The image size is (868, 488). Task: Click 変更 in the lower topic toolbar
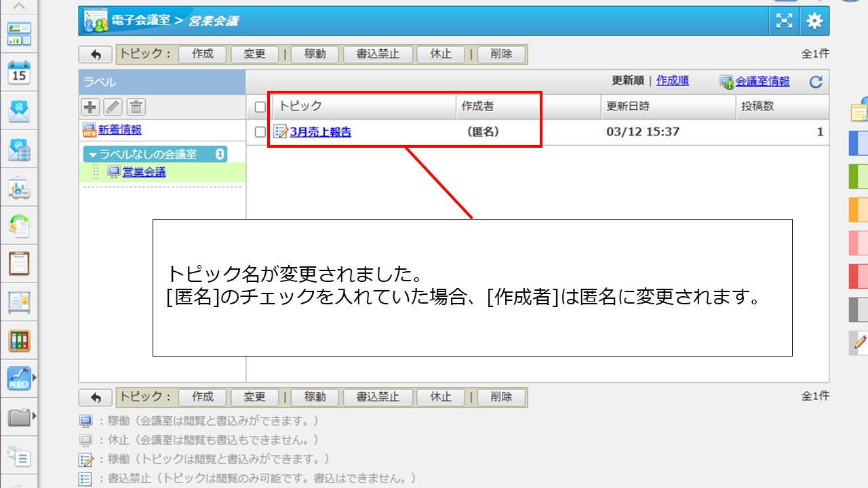point(255,397)
